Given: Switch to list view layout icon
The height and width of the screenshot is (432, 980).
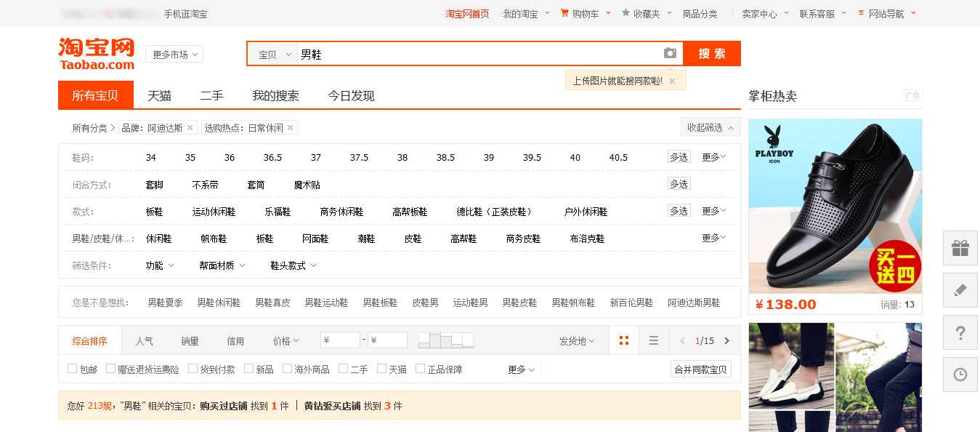Looking at the screenshot, I should pos(654,340).
